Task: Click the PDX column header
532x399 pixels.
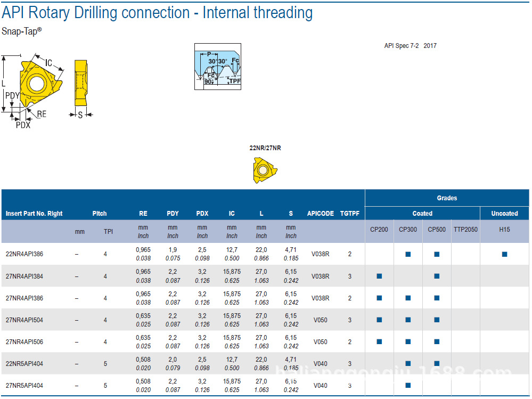Action: point(202,214)
